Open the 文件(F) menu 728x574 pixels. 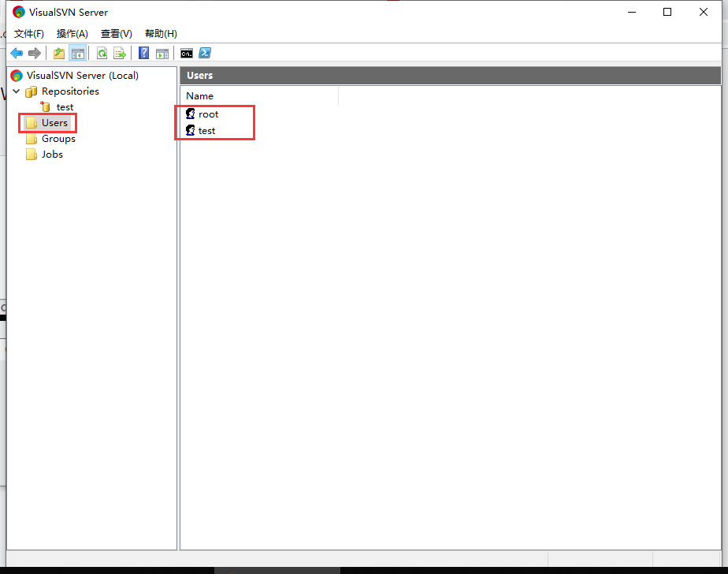(29, 33)
